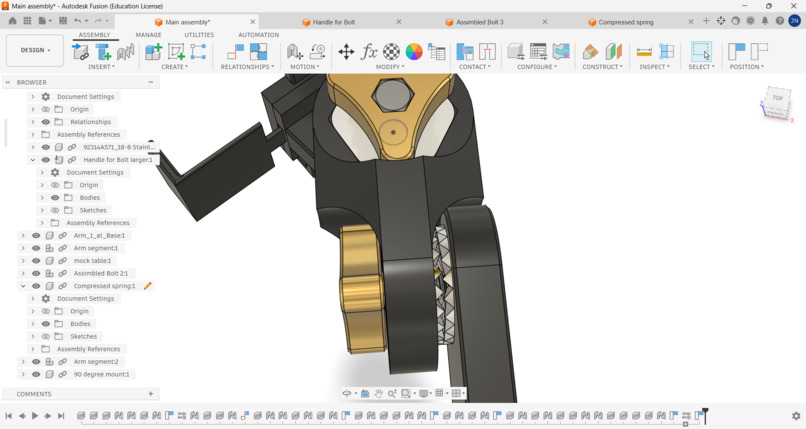The image size is (806, 429).
Task: Open the CONSTRUCT panel dropdown
Action: (x=602, y=67)
